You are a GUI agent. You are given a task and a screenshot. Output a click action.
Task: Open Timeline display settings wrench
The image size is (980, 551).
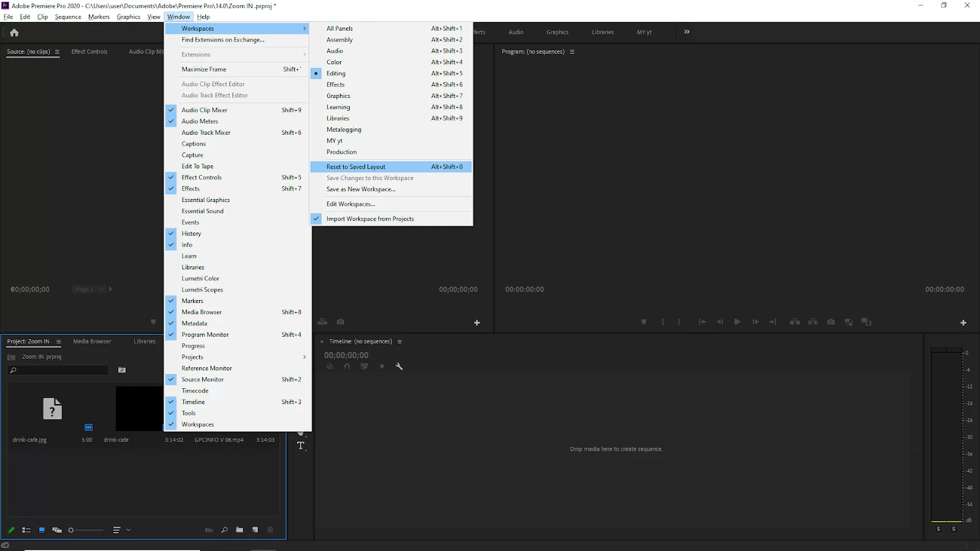399,367
